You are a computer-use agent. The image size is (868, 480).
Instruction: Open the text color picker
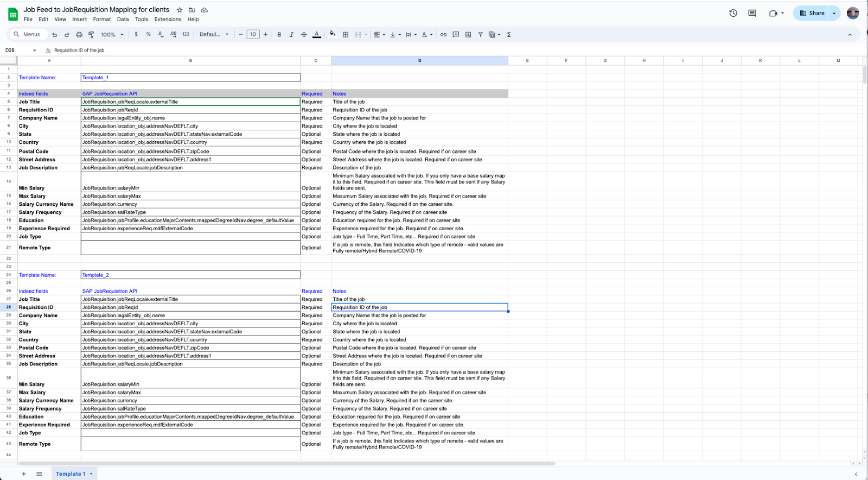[x=317, y=35]
